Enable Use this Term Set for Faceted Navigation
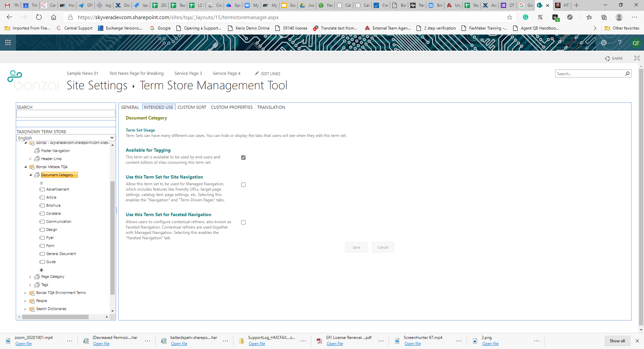Viewport: 644px width, 349px height. pyautogui.click(x=244, y=222)
